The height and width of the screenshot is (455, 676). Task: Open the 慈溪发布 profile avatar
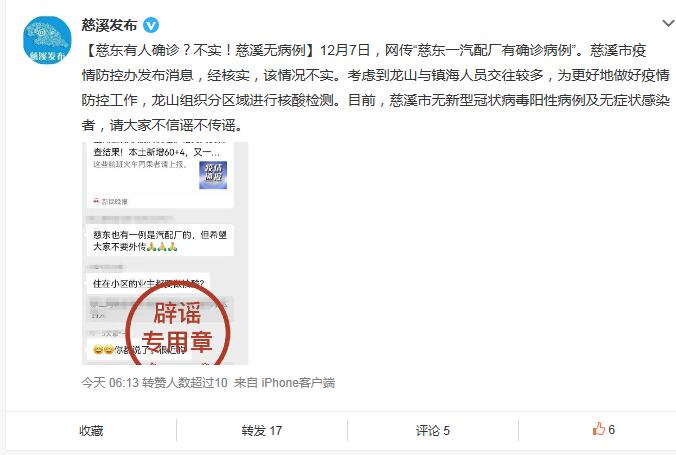tap(47, 40)
